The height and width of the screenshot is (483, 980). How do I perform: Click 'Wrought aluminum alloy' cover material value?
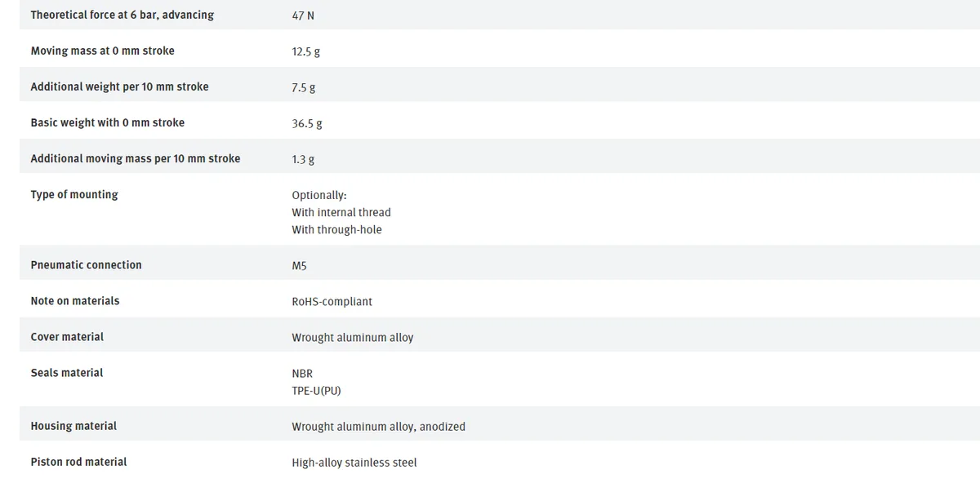[353, 337]
